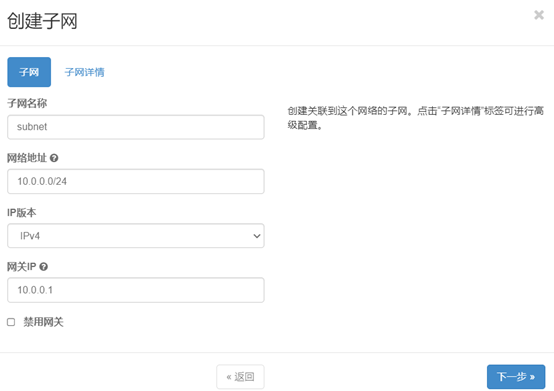The height and width of the screenshot is (391, 554).
Task: Open the IP版本 dropdown
Action: pos(136,236)
